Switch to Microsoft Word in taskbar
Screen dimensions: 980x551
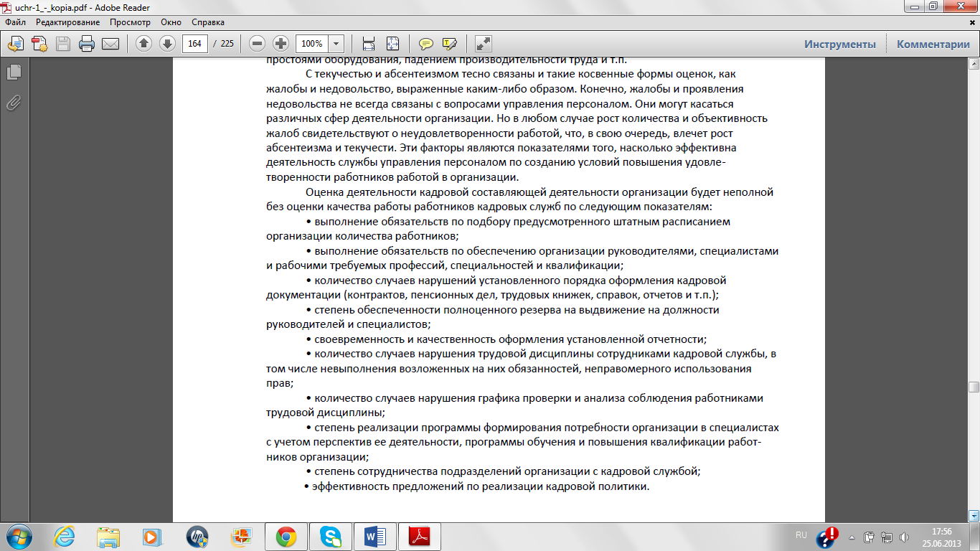pos(375,537)
